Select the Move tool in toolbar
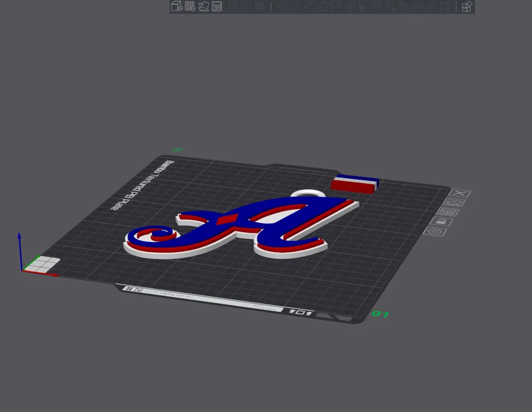 click(x=281, y=6)
